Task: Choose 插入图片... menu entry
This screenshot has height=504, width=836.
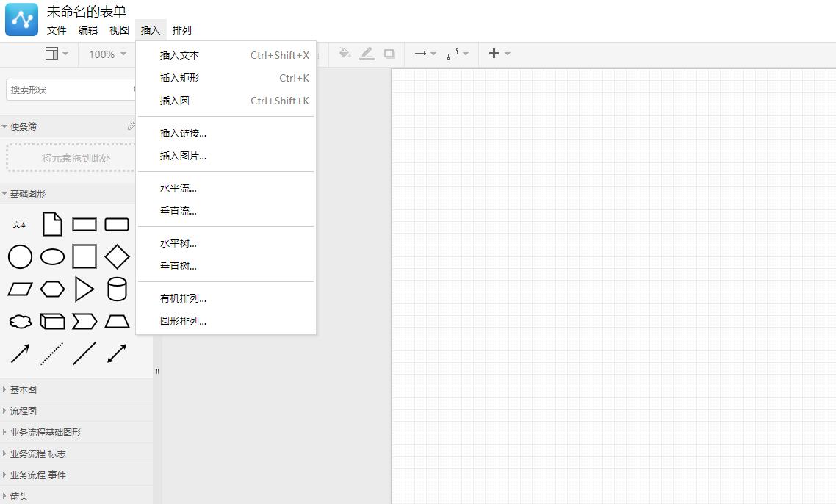Action: point(226,156)
